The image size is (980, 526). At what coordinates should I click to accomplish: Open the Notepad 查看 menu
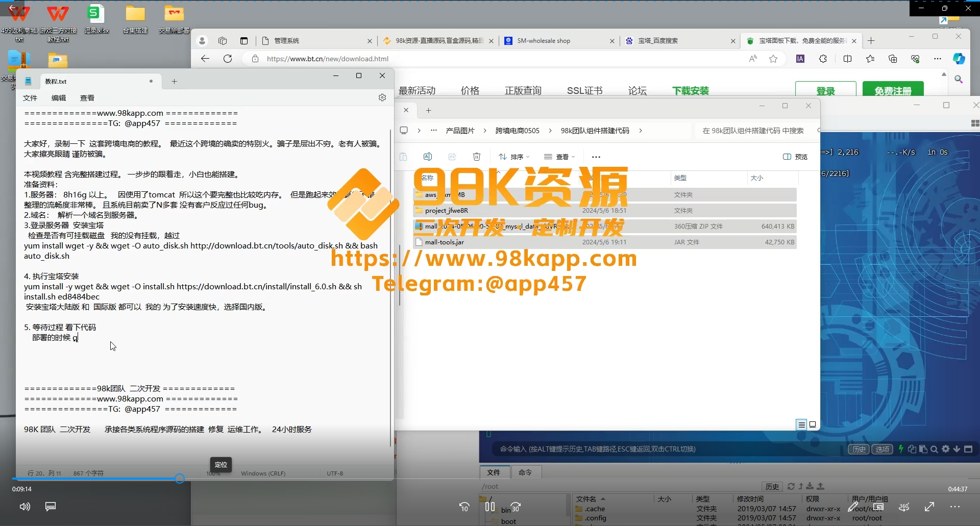pos(87,98)
